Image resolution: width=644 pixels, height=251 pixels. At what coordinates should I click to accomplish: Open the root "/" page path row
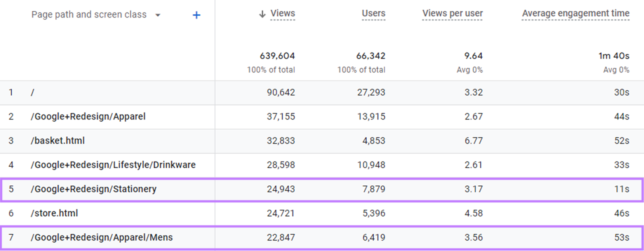pos(32,92)
